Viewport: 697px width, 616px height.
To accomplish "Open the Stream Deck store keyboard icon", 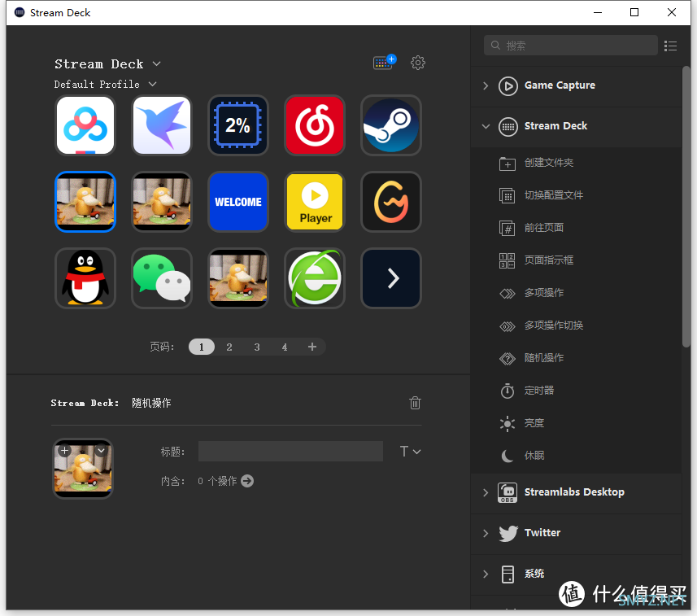I will (x=384, y=63).
